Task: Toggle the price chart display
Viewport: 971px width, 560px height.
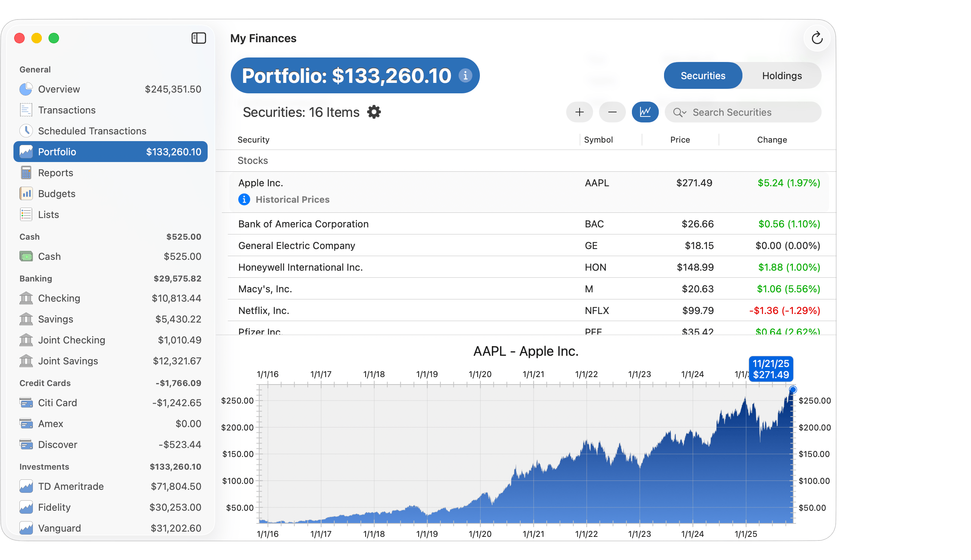Action: point(645,112)
